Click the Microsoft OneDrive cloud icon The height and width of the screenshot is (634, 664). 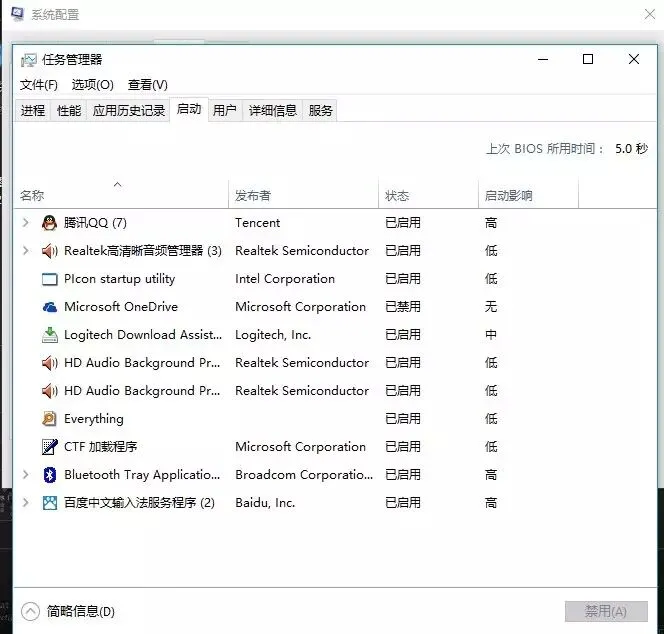50,307
